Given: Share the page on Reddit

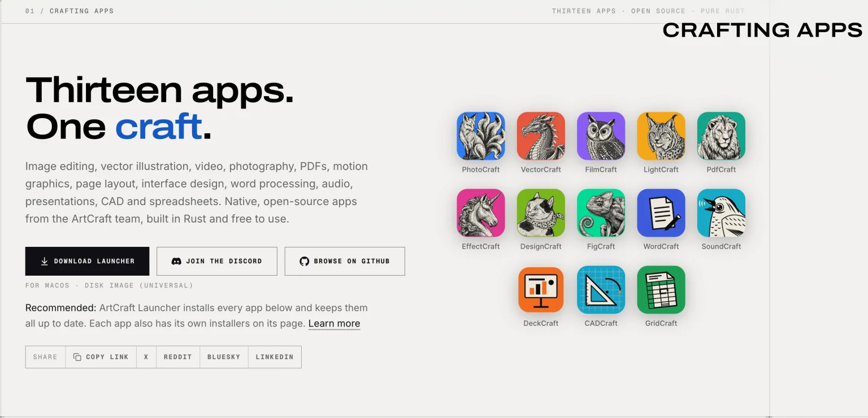Looking at the screenshot, I should pos(178,357).
